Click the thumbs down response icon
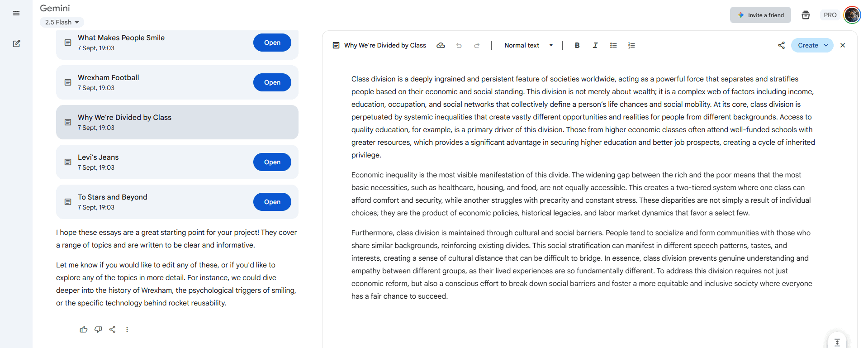This screenshot has width=868, height=348. pyautogui.click(x=98, y=329)
